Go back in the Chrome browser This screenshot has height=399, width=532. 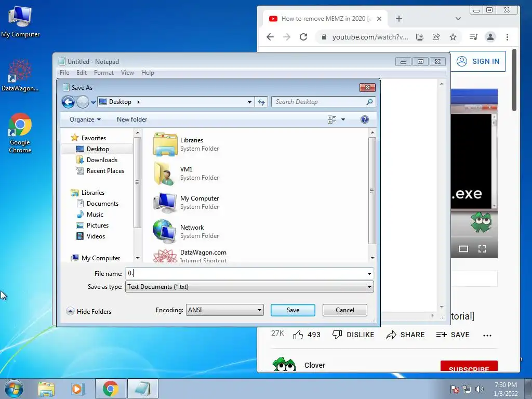[270, 37]
